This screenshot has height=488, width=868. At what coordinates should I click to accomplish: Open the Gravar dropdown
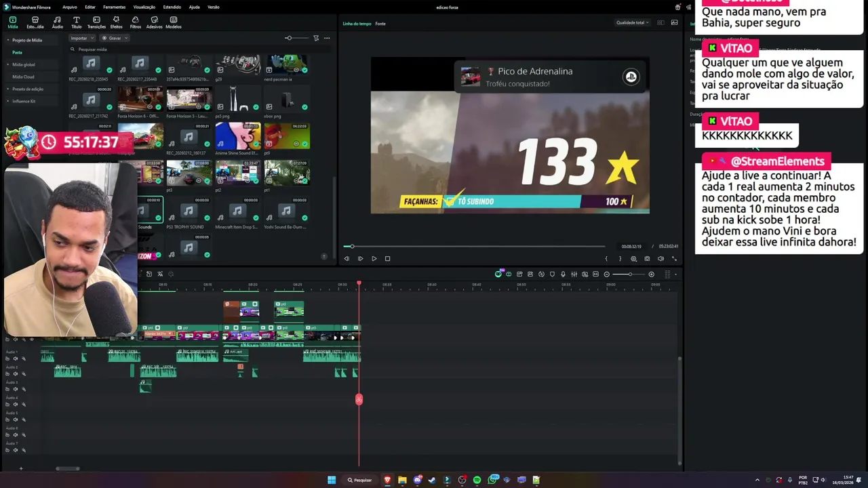pyautogui.click(x=115, y=38)
